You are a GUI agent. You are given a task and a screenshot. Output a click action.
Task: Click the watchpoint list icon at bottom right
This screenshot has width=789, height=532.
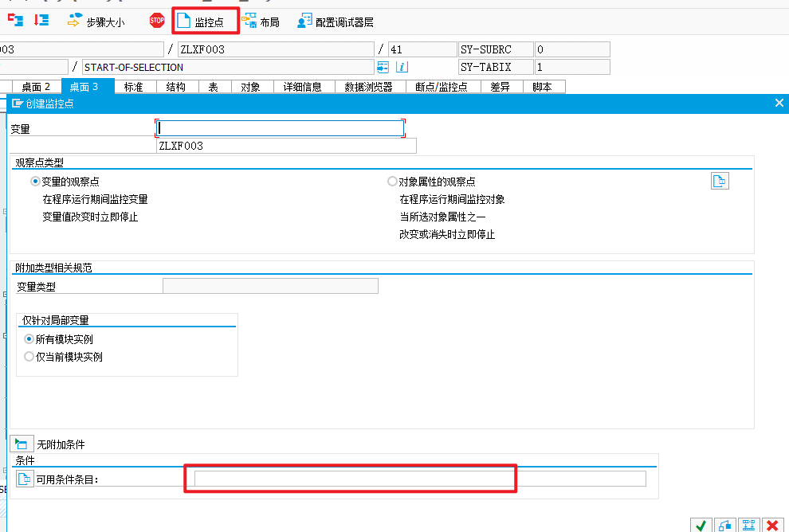(748, 526)
